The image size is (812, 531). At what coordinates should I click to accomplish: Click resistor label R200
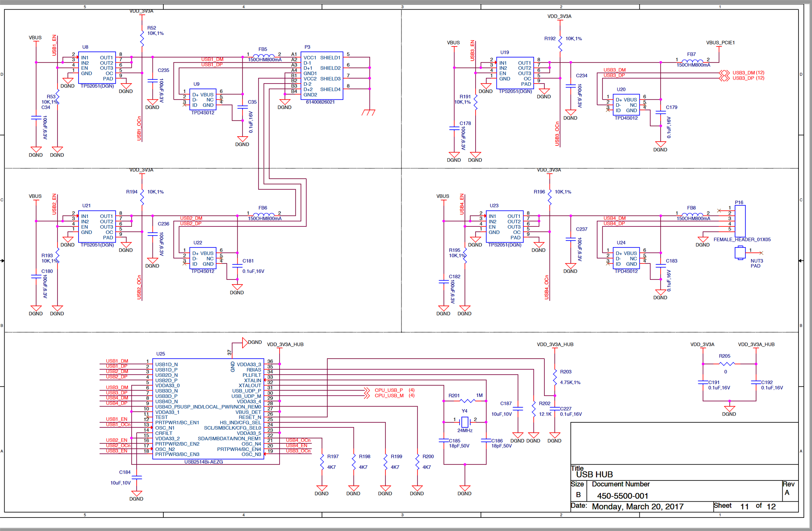coord(428,456)
